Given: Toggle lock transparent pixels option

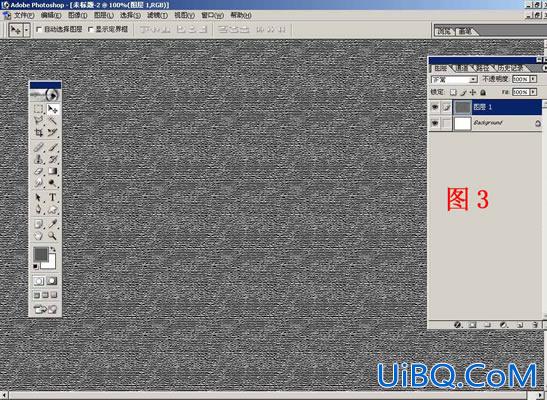Looking at the screenshot, I should (453, 92).
